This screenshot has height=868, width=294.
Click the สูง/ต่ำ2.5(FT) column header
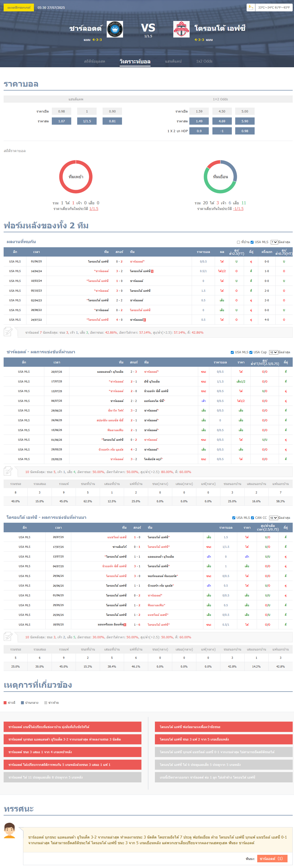pyautogui.click(x=236, y=252)
